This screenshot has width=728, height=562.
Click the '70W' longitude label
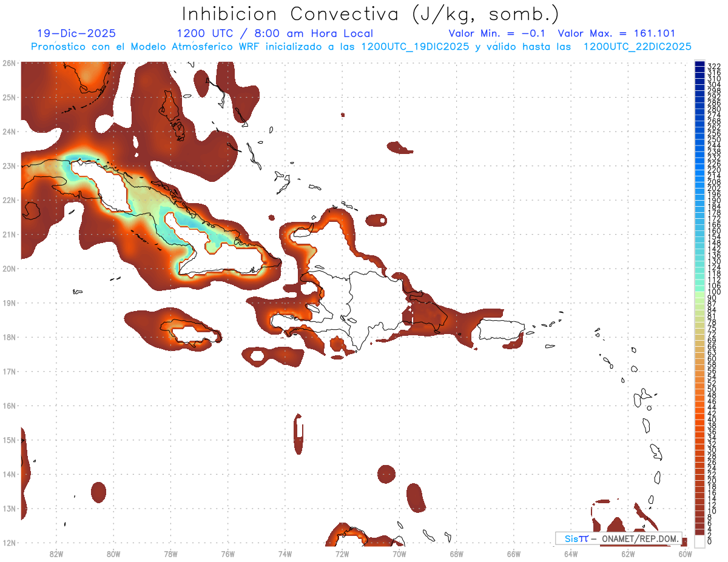click(399, 554)
